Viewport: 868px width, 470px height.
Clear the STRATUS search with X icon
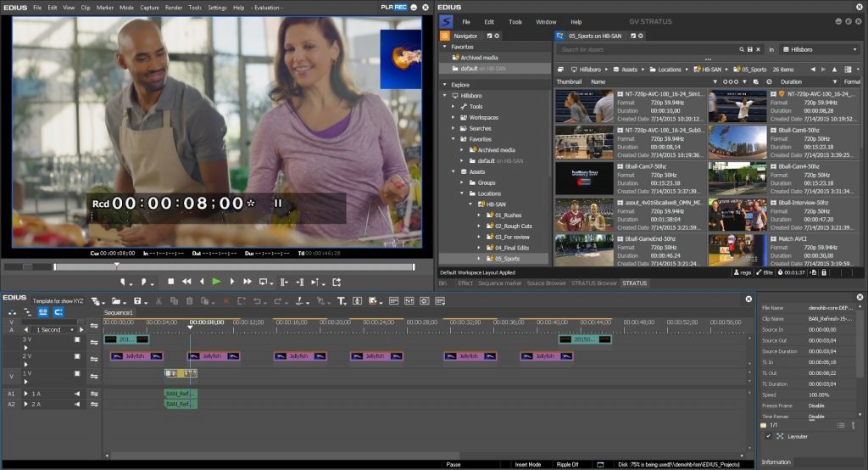[759, 50]
